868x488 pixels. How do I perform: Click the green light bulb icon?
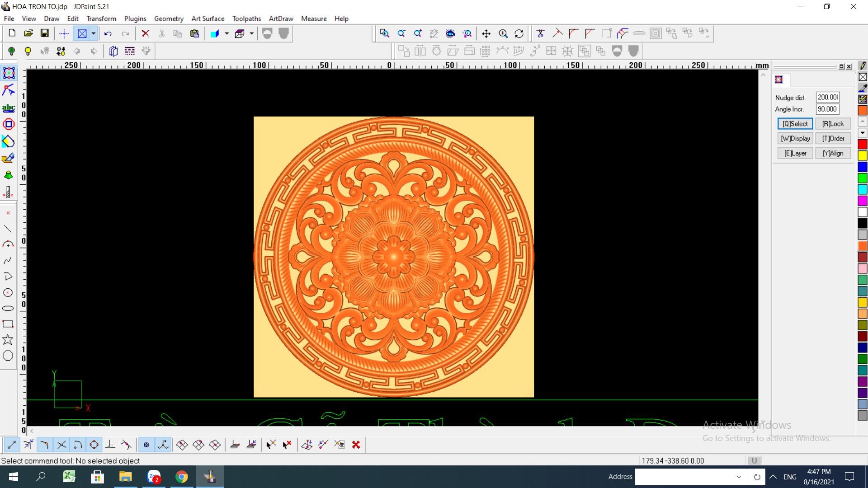click(12, 51)
